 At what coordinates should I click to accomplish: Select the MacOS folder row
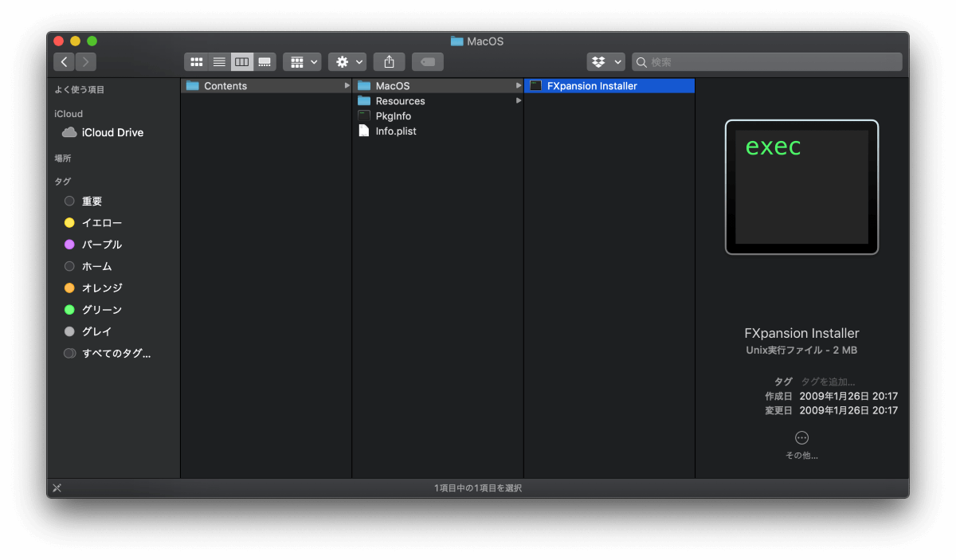click(x=437, y=86)
